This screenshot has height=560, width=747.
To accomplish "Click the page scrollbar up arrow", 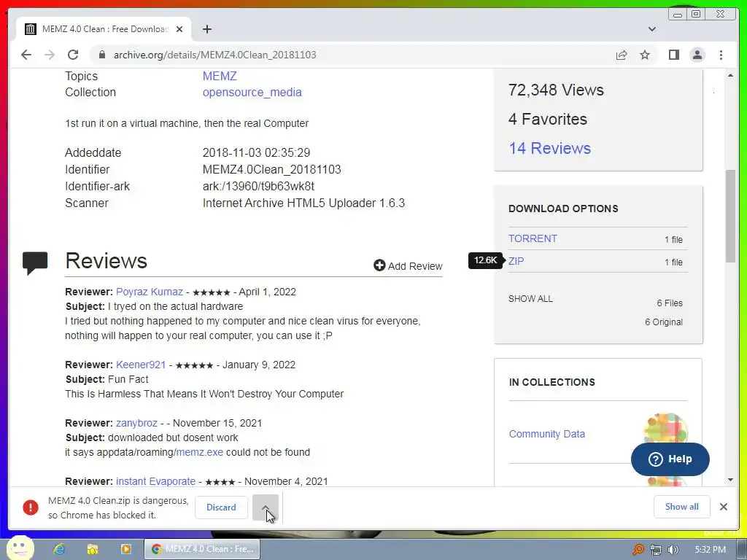I will click(x=731, y=75).
